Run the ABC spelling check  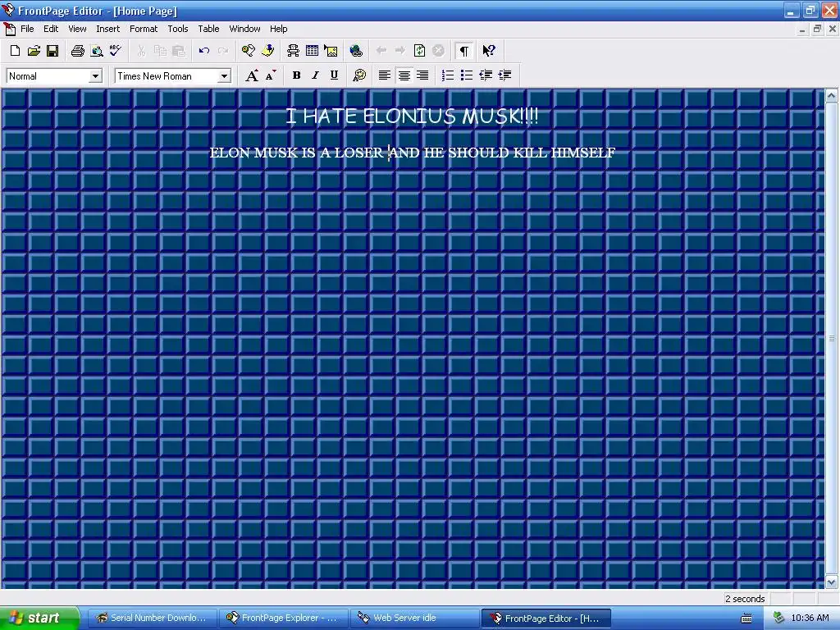pyautogui.click(x=115, y=51)
